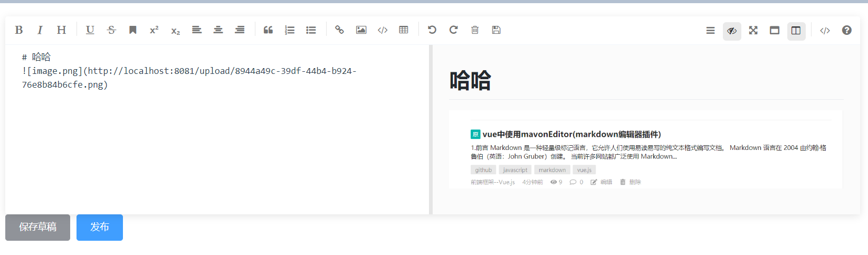Save the document with floppy icon
Image resolution: width=868 pixels, height=255 pixels.
pyautogui.click(x=496, y=30)
